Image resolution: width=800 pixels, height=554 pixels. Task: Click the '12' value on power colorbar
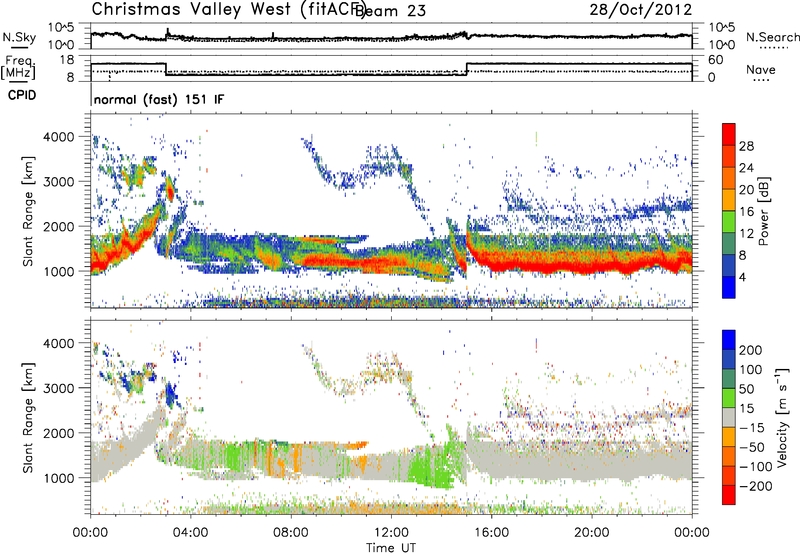[746, 234]
